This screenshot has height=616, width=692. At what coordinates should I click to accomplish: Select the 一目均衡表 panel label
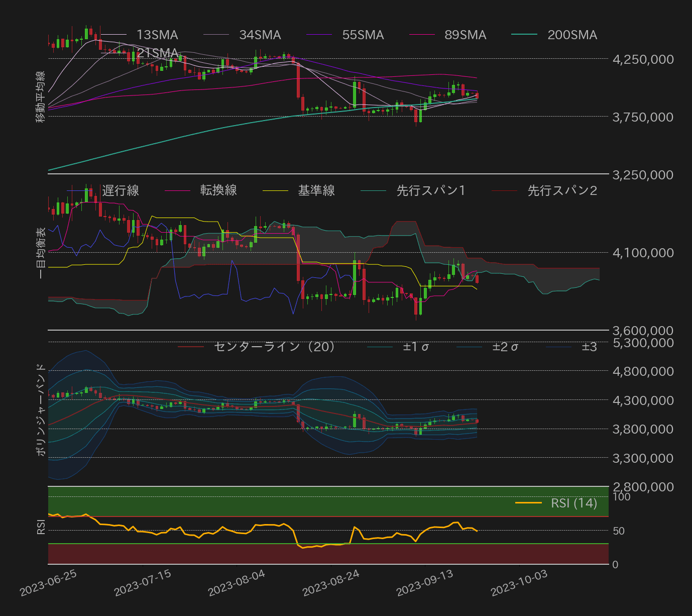tap(40, 251)
